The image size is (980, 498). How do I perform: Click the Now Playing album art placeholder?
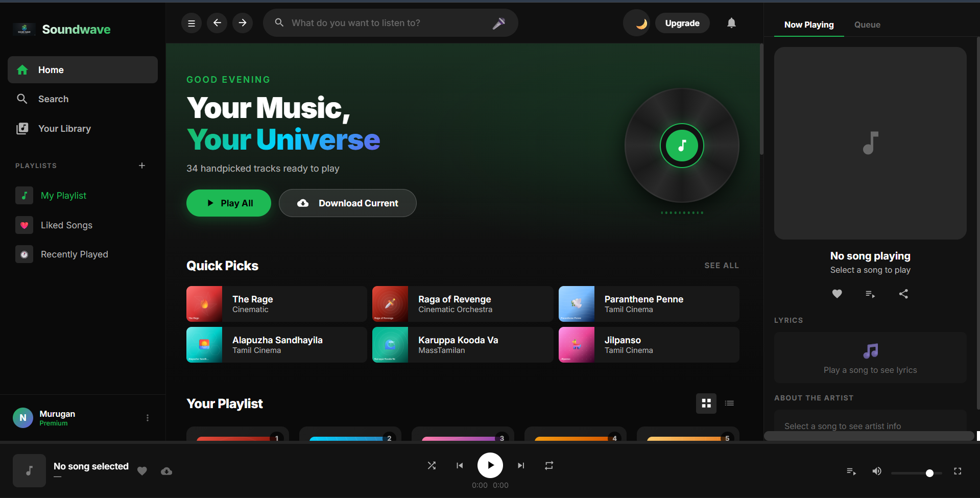[x=870, y=144]
